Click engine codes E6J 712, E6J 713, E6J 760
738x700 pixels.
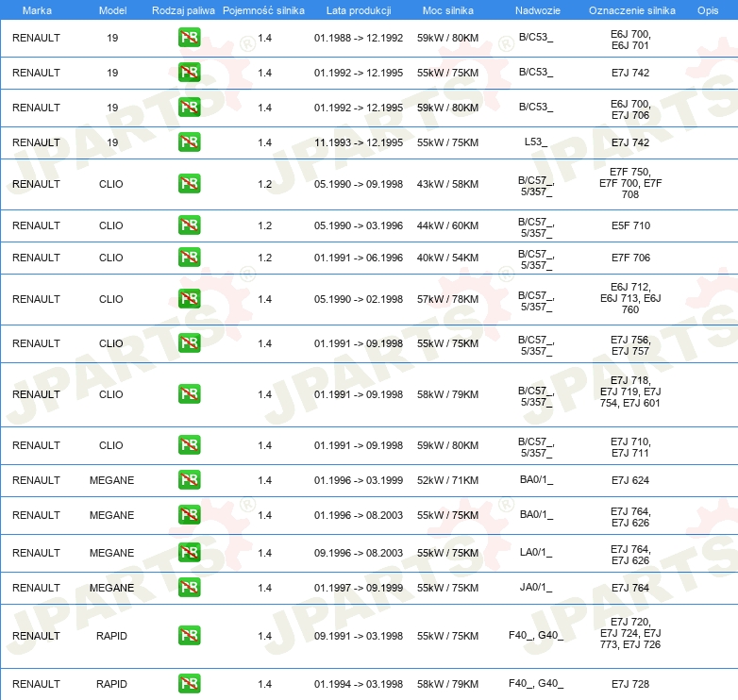[x=630, y=298]
